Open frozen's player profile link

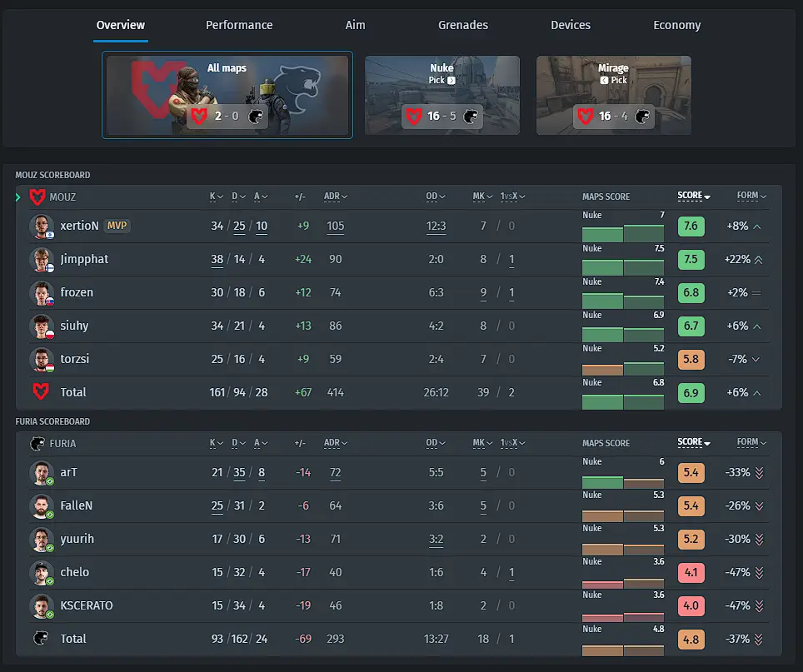[x=77, y=292]
